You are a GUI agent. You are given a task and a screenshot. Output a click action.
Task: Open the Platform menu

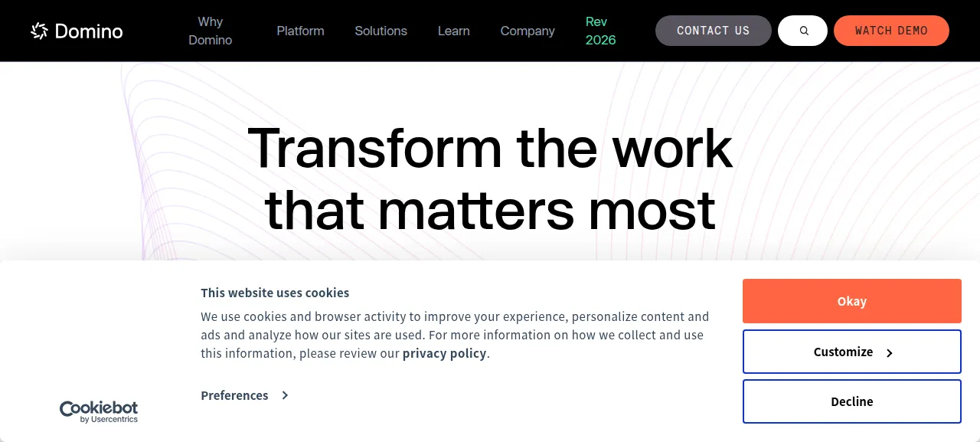pyautogui.click(x=300, y=31)
